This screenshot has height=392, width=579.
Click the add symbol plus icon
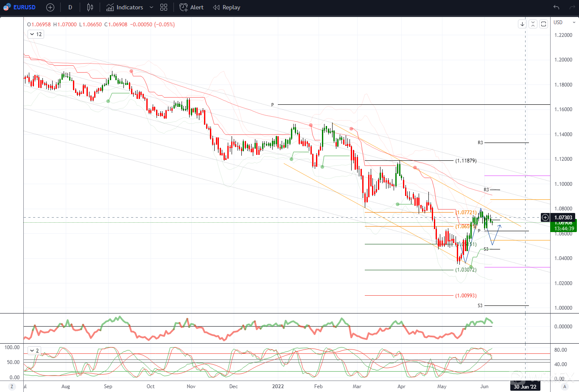50,7
